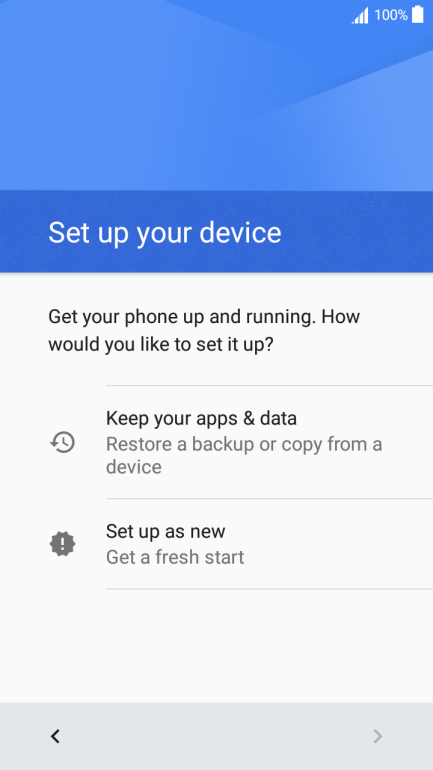Tap the 100% battery percentage

click(x=391, y=15)
